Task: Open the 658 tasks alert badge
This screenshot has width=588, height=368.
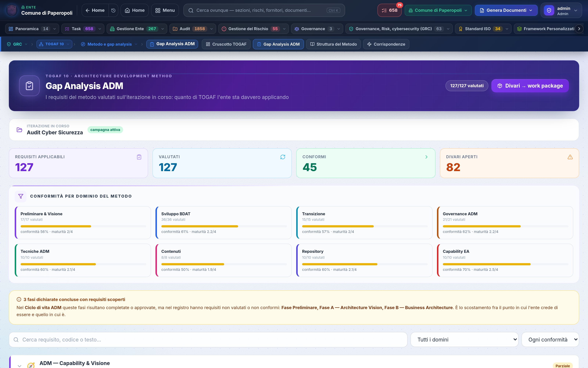Action: [x=389, y=10]
